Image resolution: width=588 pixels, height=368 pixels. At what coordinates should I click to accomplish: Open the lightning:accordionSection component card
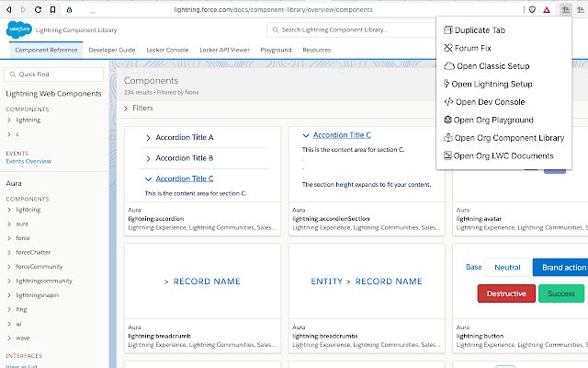coord(367,181)
